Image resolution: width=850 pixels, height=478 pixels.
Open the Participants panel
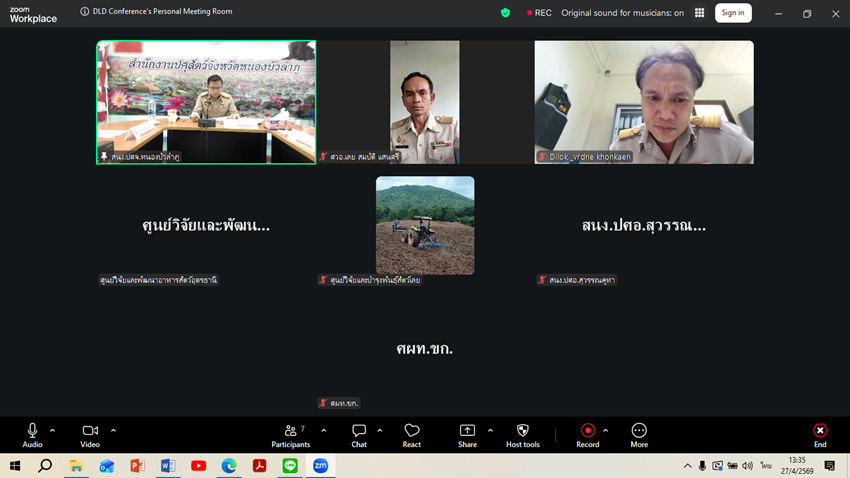point(290,434)
